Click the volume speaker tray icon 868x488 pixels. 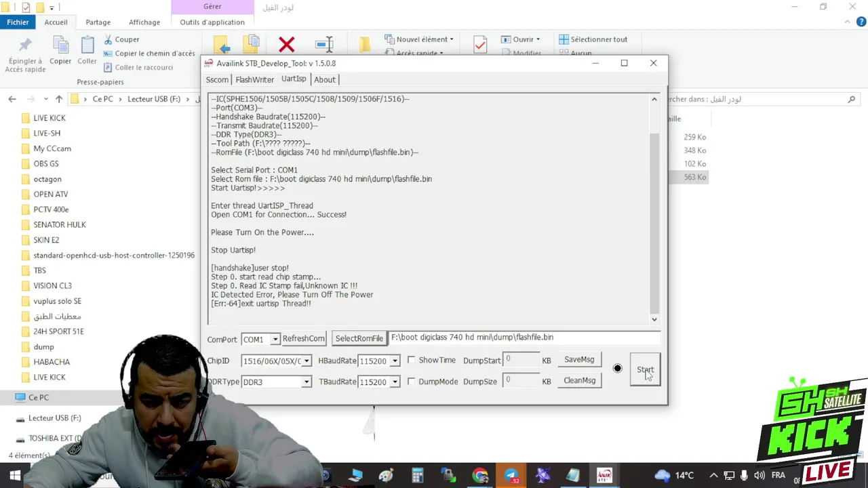point(759,476)
